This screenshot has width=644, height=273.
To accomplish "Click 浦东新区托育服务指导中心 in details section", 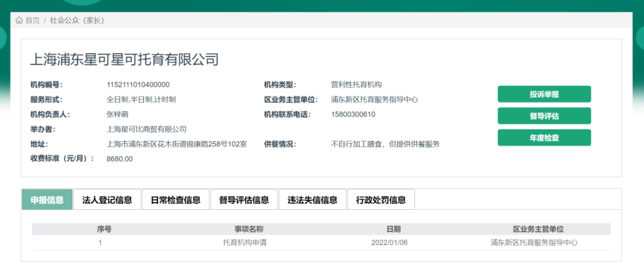I will pos(374,99).
